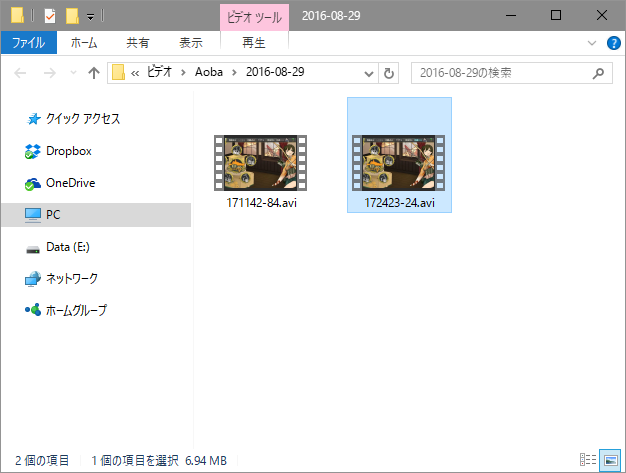Image resolution: width=626 pixels, height=473 pixels.
Task: Show hidden path levels with double chevron
Action: click(x=135, y=73)
